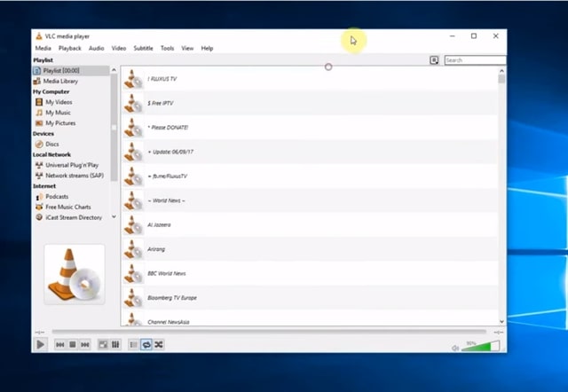Select the FLUXUS TV playlist entry

(310, 79)
